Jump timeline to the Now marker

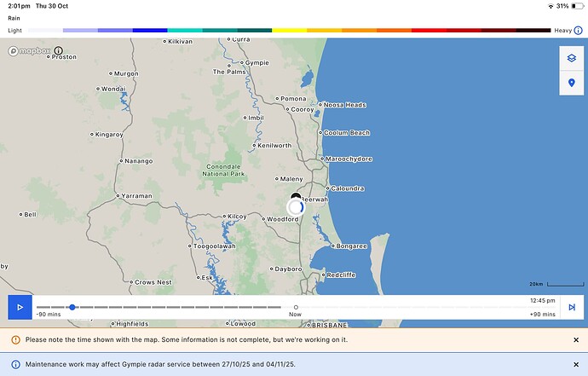tap(296, 307)
